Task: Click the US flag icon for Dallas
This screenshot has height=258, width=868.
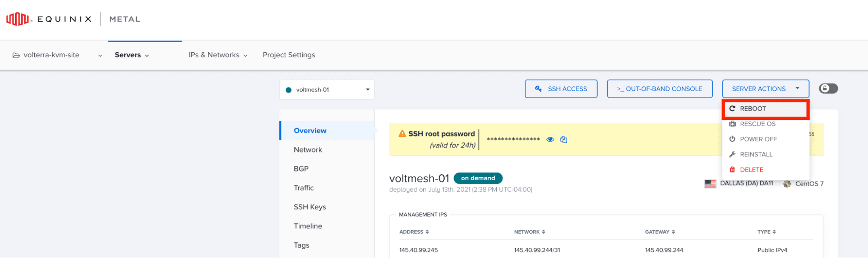Action: [710, 184]
